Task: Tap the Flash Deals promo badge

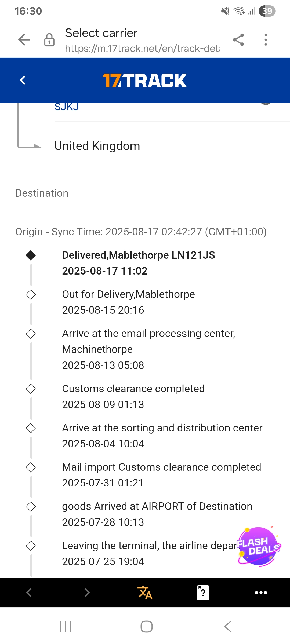Action: tap(258, 546)
